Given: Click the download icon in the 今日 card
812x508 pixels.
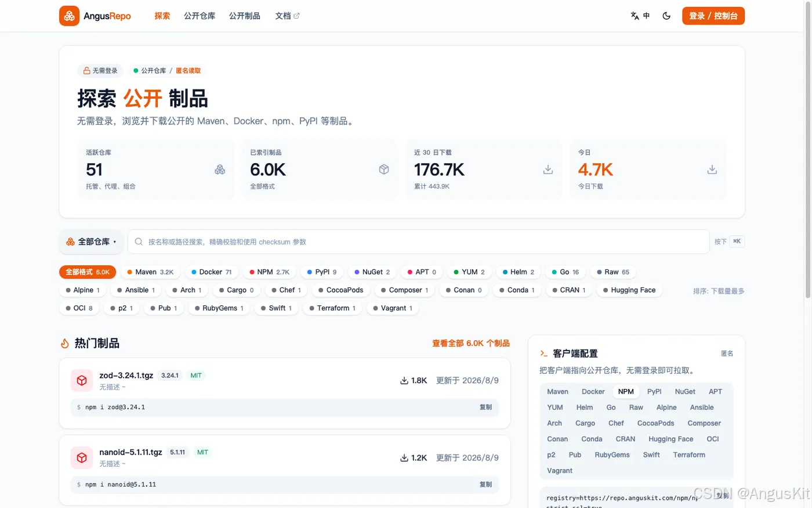Looking at the screenshot, I should [x=712, y=170].
